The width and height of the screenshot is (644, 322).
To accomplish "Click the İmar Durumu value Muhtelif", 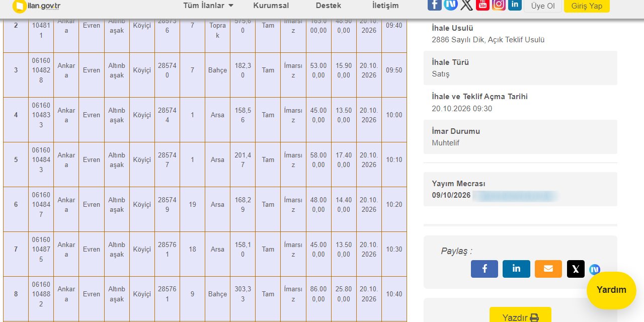I will point(445,143).
